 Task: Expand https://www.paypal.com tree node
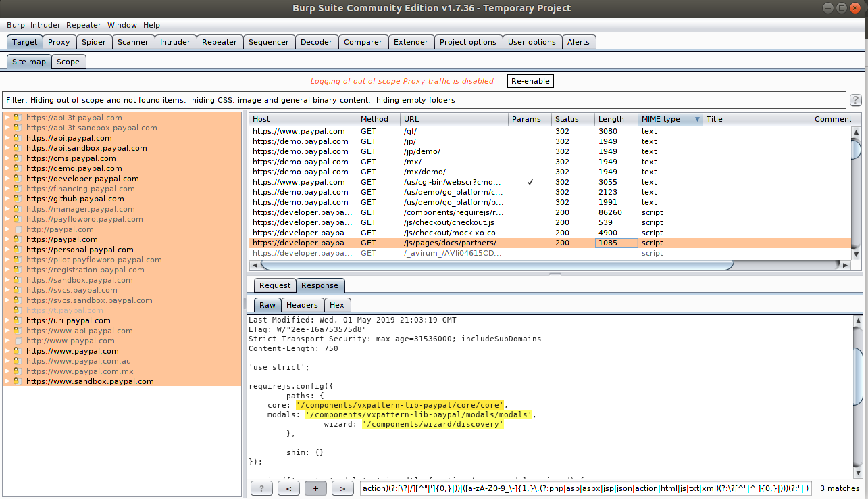pos(7,351)
